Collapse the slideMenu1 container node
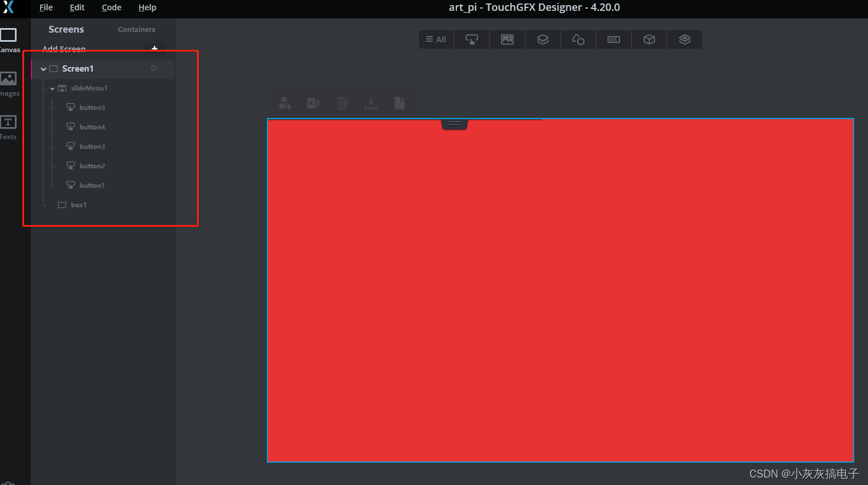868x485 pixels. [52, 88]
